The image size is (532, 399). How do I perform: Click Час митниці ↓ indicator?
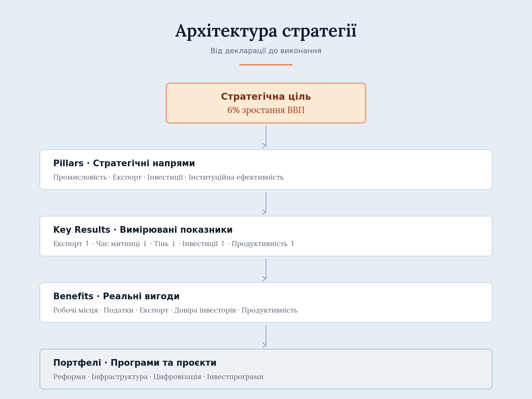coord(122,244)
